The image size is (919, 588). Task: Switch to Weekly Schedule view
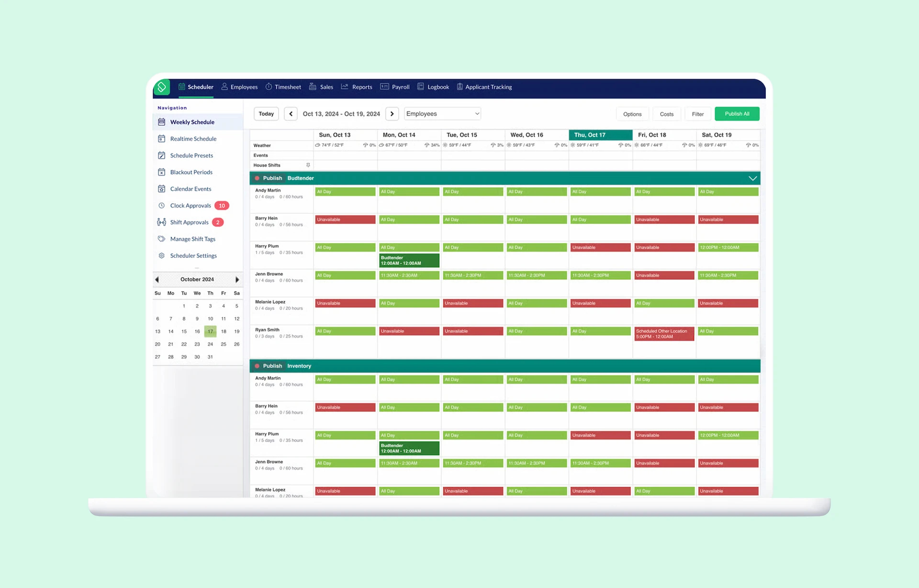192,122
